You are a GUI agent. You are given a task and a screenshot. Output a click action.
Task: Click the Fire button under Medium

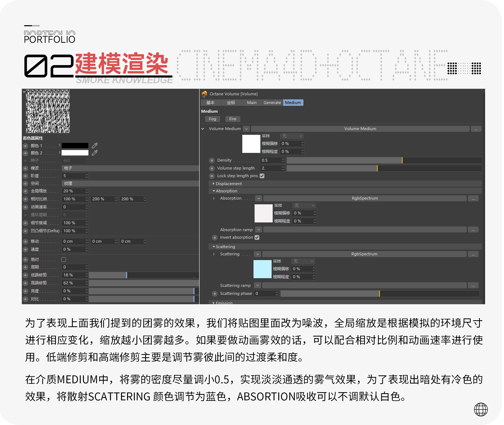233,119
